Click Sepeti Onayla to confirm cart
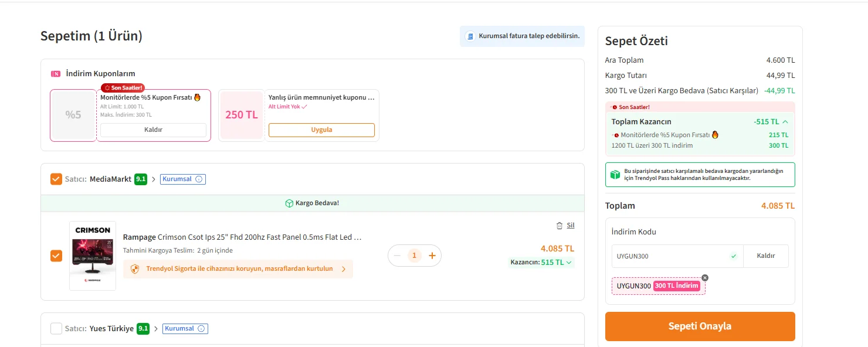 click(700, 326)
